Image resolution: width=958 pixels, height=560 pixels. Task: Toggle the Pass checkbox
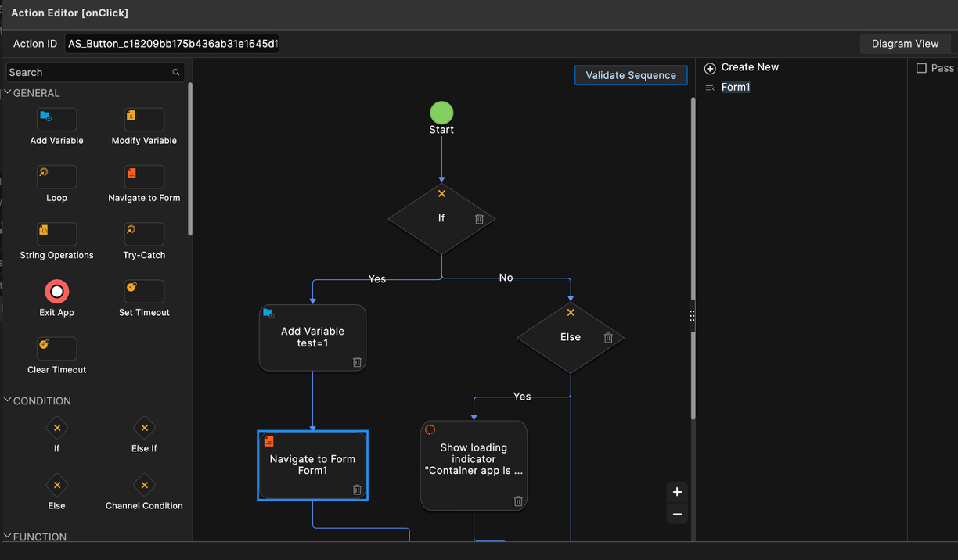point(921,68)
